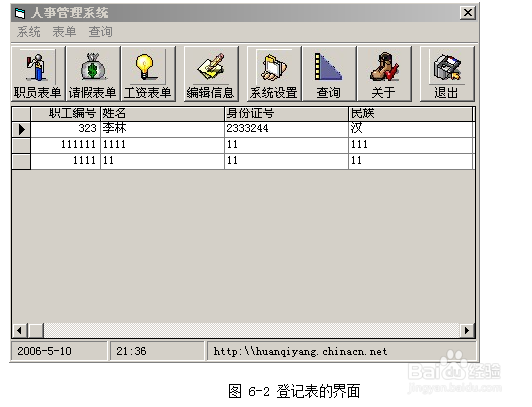532x407 pixels.
Task: Click the horizontal scrollbar left arrow
Action: (x=19, y=330)
